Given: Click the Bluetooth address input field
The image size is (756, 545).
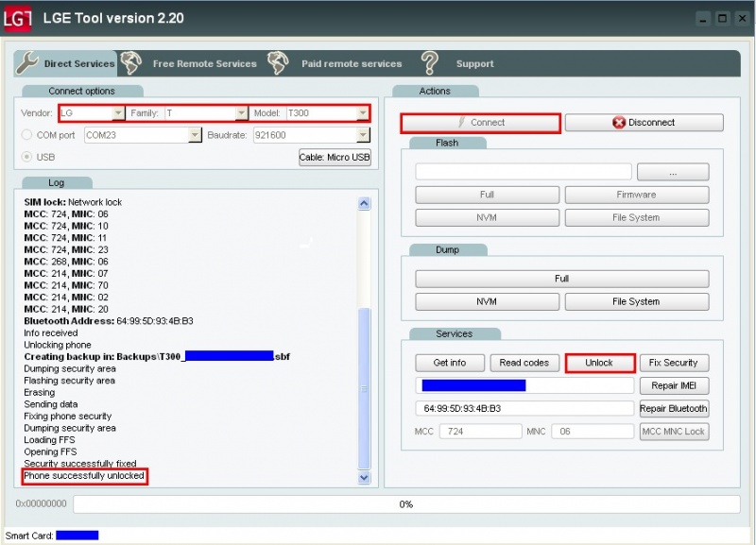Looking at the screenshot, I should click(x=524, y=409).
